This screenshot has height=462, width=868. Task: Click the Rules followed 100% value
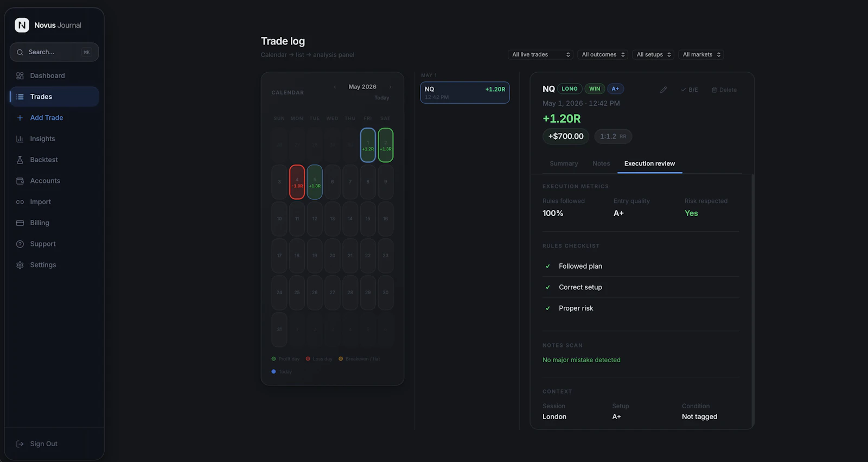point(553,213)
